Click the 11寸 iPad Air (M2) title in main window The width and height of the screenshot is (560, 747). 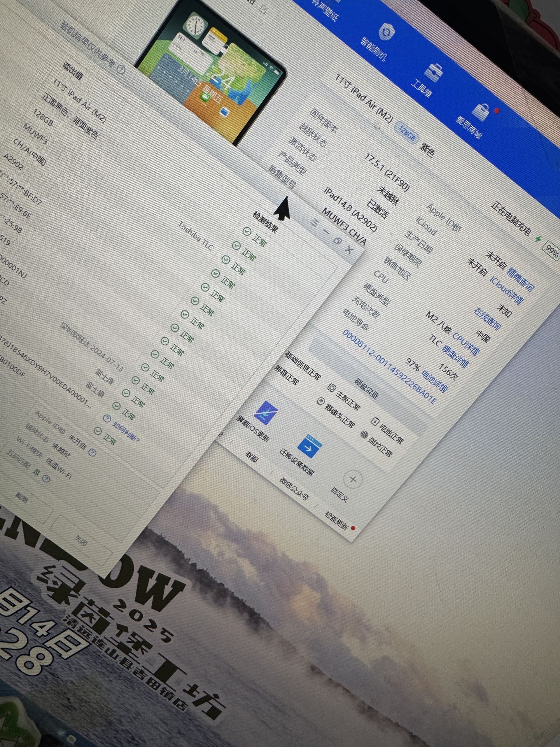coord(364,99)
